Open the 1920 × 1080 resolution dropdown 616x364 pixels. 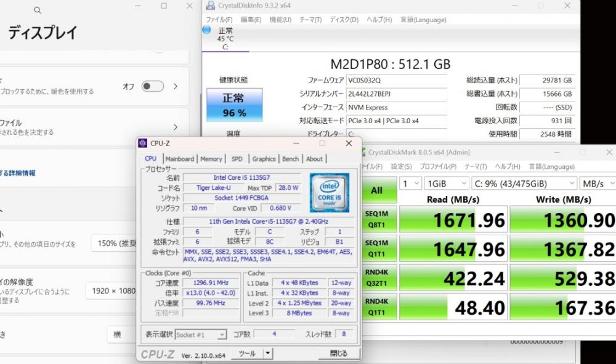(x=111, y=291)
